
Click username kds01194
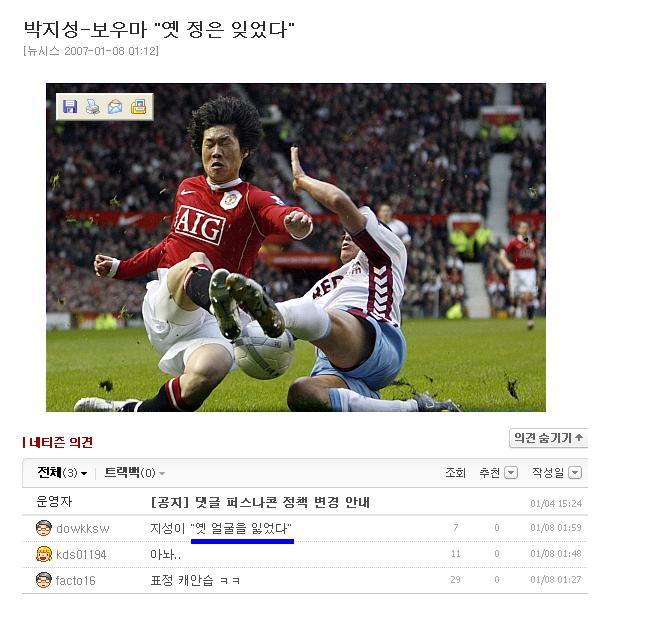point(81,554)
